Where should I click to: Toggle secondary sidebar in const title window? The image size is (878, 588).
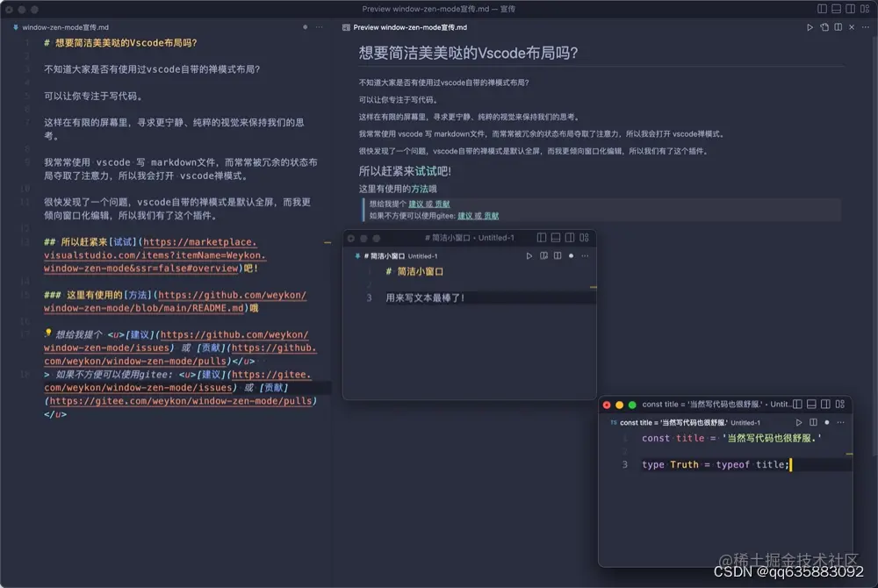[825, 404]
